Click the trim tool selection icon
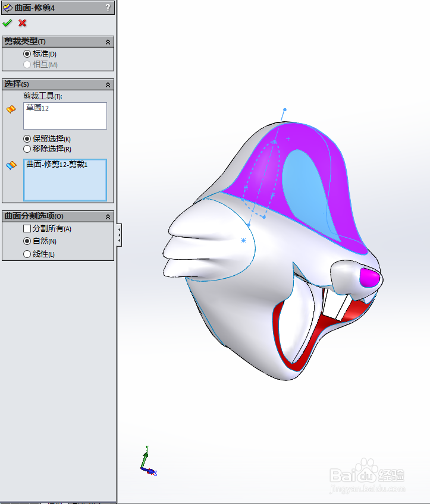The image size is (430, 504). pyautogui.click(x=11, y=109)
